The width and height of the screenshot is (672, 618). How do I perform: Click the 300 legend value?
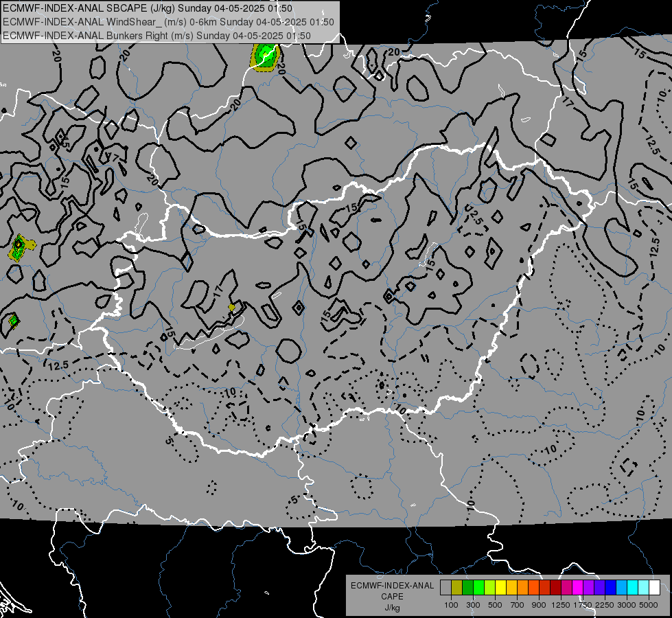tap(473, 605)
